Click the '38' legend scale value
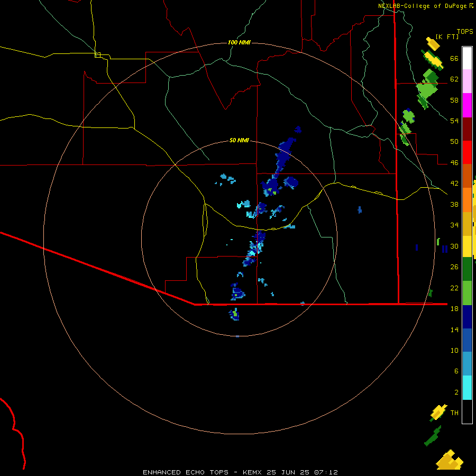476x476 pixels. pos(454,204)
